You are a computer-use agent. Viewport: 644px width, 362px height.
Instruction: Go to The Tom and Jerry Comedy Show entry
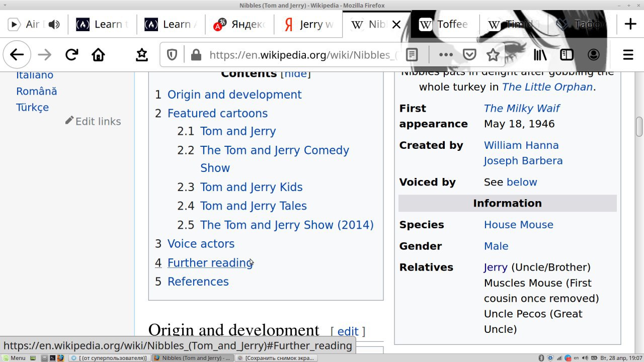click(275, 159)
